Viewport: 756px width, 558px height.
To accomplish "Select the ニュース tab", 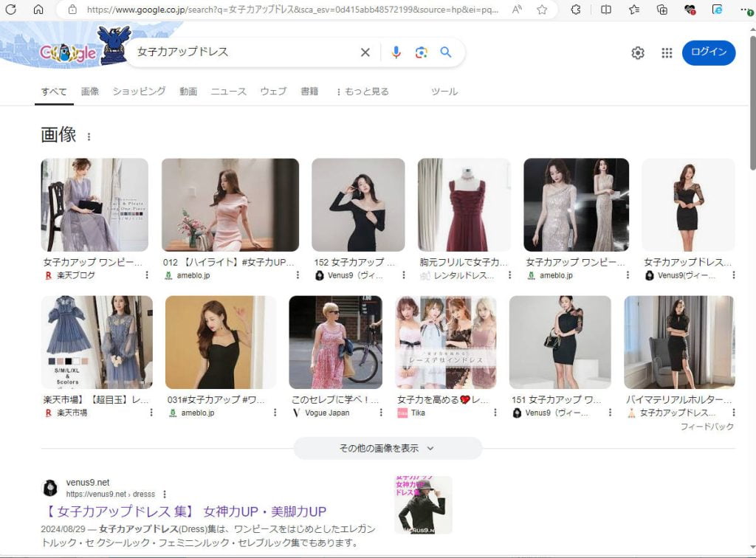I will pos(228,92).
